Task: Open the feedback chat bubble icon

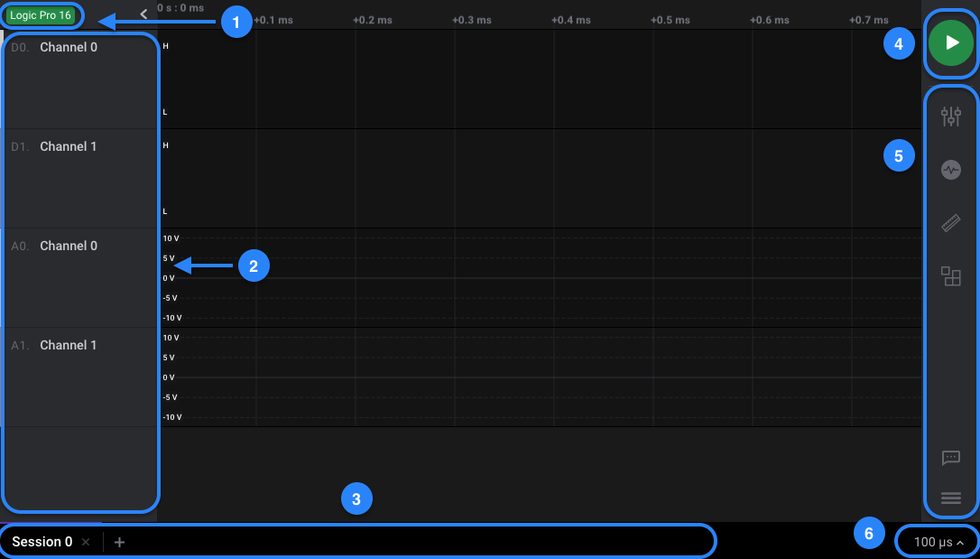Action: (x=950, y=458)
